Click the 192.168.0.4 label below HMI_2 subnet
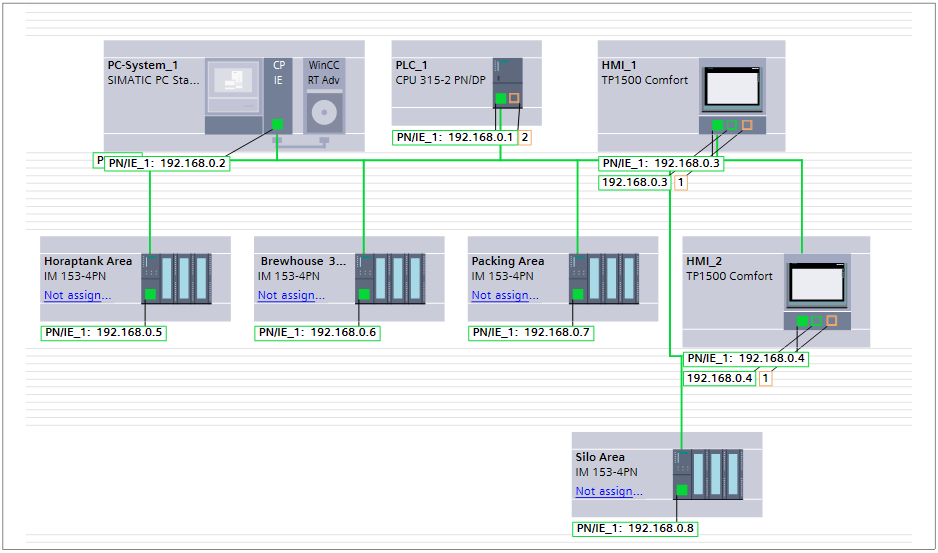938x553 pixels. [x=720, y=378]
